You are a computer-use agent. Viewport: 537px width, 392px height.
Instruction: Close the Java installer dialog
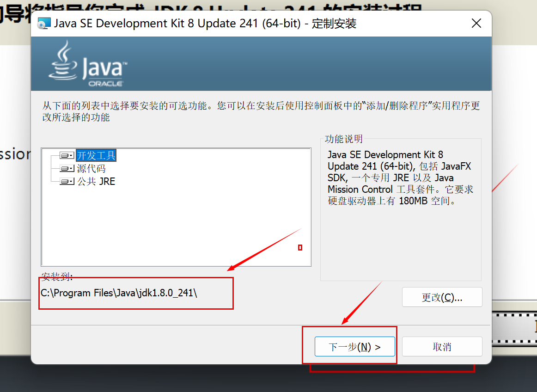(476, 23)
